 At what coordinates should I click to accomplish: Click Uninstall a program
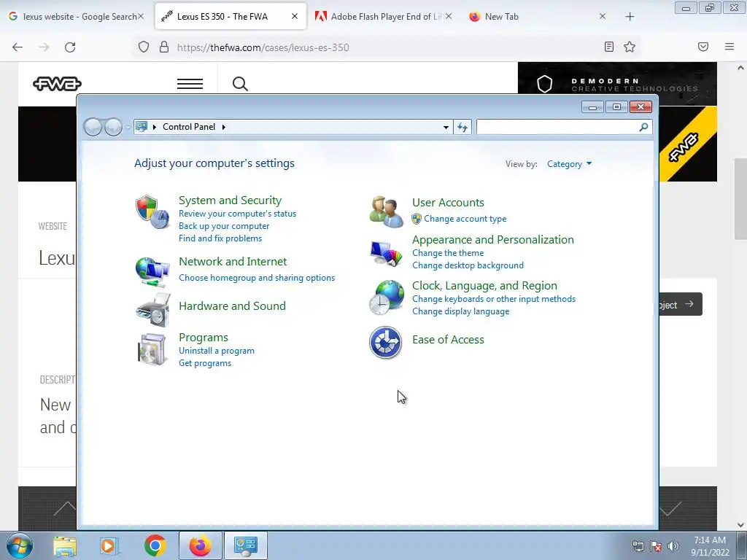coord(216,351)
